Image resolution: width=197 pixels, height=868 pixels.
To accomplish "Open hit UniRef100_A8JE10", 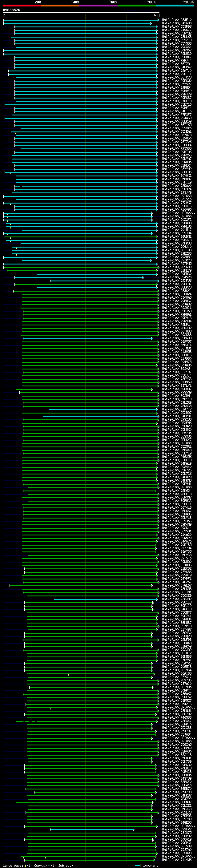I will (x=177, y=20).
